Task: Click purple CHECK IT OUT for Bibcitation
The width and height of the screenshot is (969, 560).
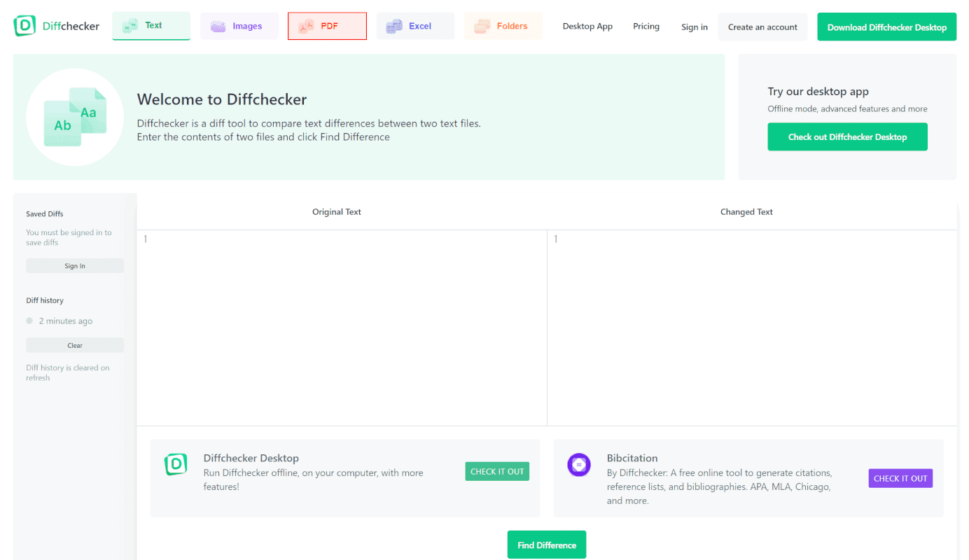Action: pyautogui.click(x=900, y=478)
